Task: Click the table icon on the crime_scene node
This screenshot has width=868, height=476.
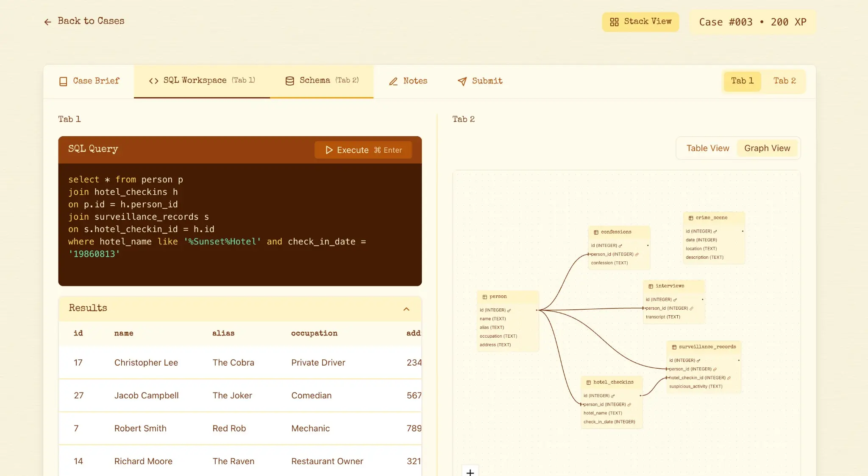Action: pyautogui.click(x=691, y=218)
